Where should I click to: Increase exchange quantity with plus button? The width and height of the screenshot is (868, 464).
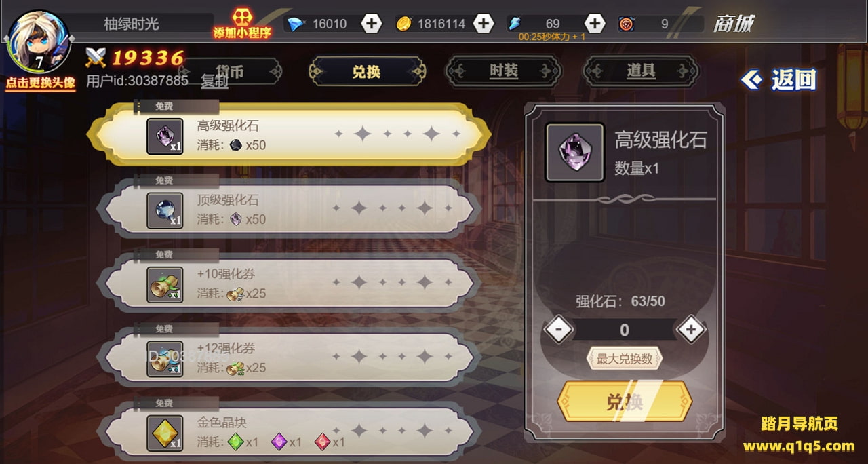point(690,330)
